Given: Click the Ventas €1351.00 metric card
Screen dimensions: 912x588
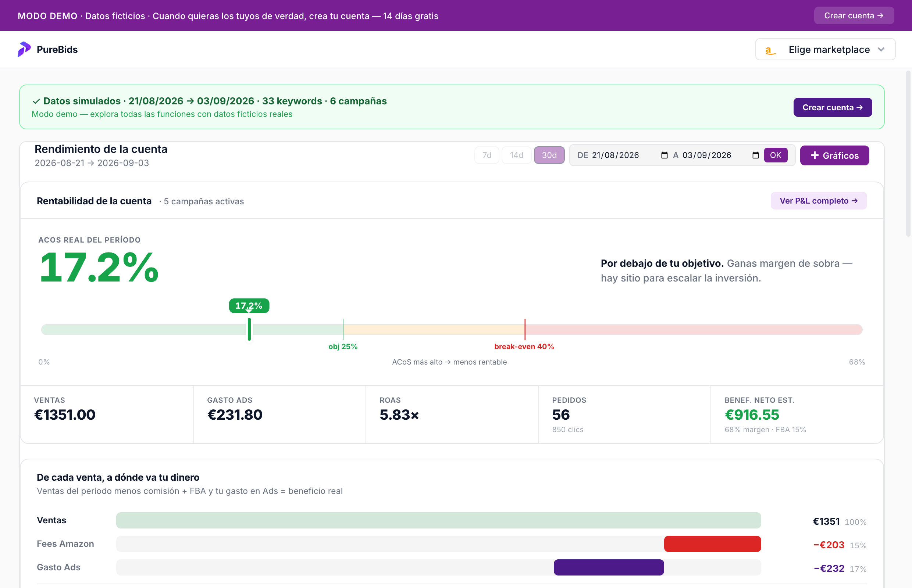Looking at the screenshot, I should click(107, 414).
